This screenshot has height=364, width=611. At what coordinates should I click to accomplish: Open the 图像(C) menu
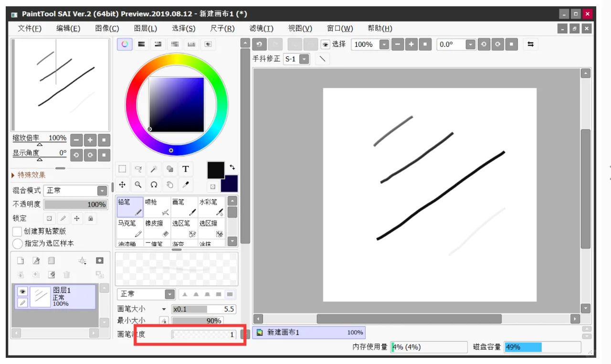tap(107, 29)
